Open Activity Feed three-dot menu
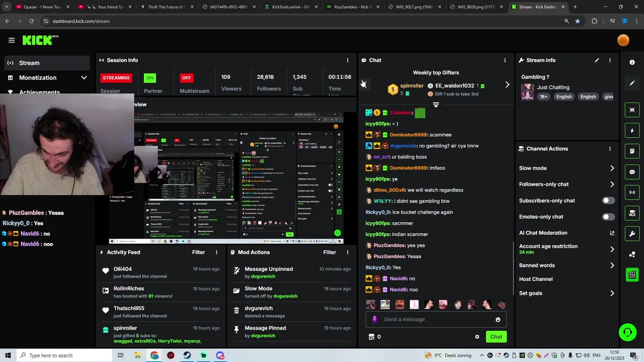644x362 pixels. (216, 252)
